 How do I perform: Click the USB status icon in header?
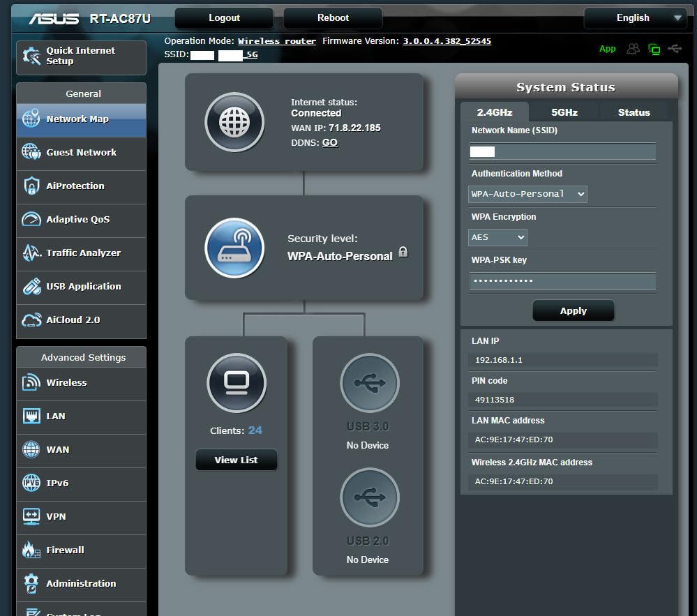click(x=675, y=48)
